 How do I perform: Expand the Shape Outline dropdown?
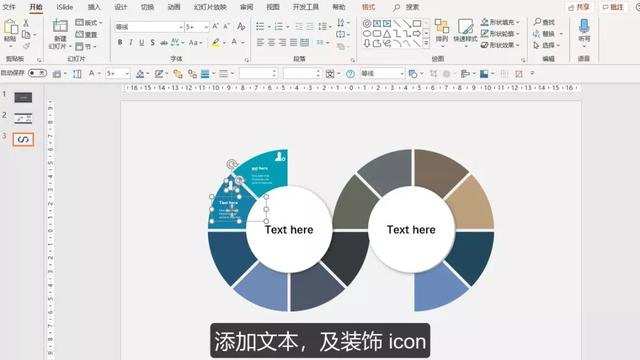click(x=518, y=33)
